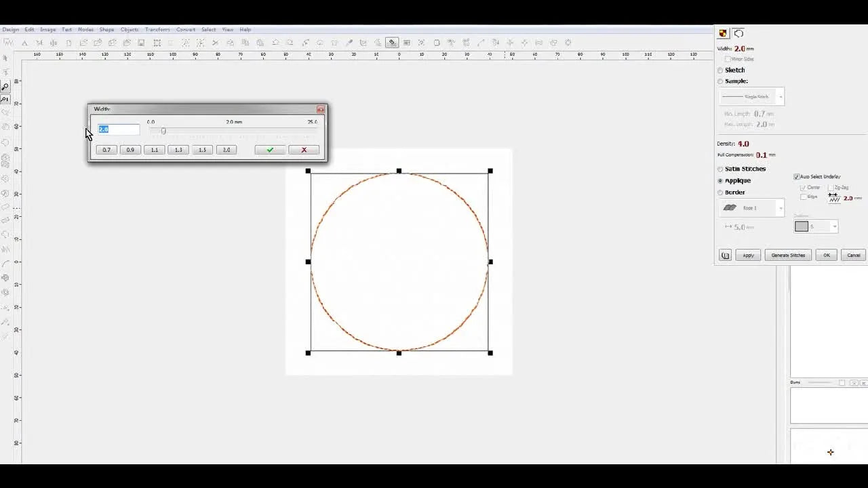Open the Transform menu

[x=157, y=30]
